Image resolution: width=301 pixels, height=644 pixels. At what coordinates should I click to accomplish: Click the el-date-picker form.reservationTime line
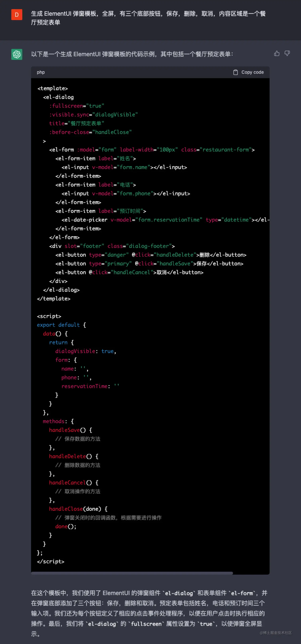point(165,220)
